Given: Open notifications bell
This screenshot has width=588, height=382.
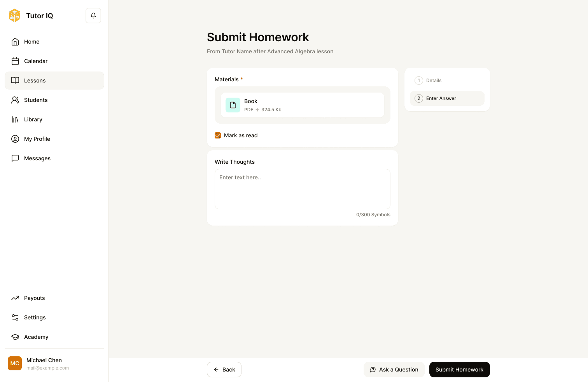Looking at the screenshot, I should tap(93, 16).
